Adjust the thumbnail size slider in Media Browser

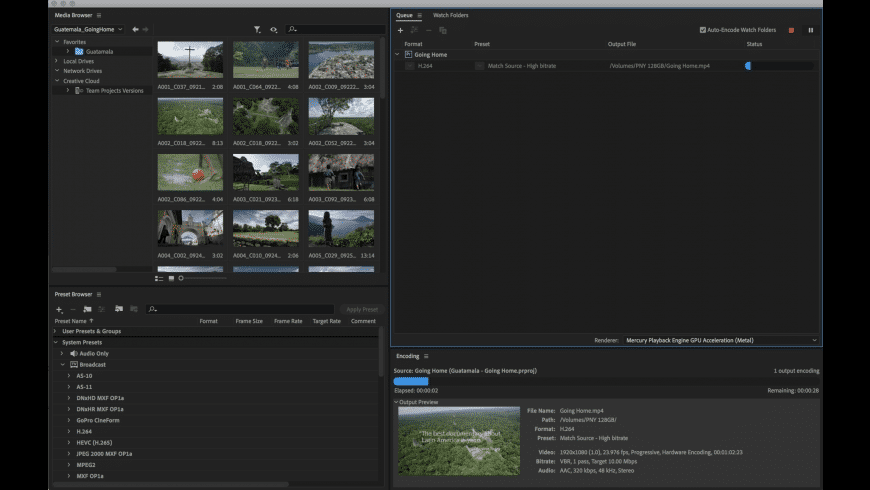click(x=182, y=278)
